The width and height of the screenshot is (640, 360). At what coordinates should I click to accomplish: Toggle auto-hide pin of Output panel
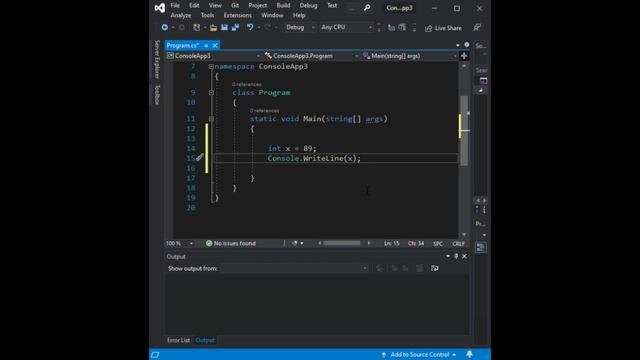tap(456, 256)
